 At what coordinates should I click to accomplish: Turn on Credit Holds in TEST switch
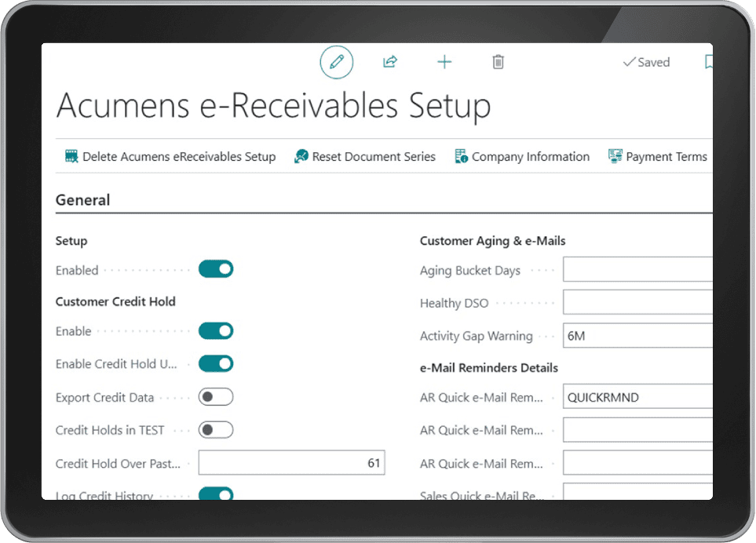[216, 429]
